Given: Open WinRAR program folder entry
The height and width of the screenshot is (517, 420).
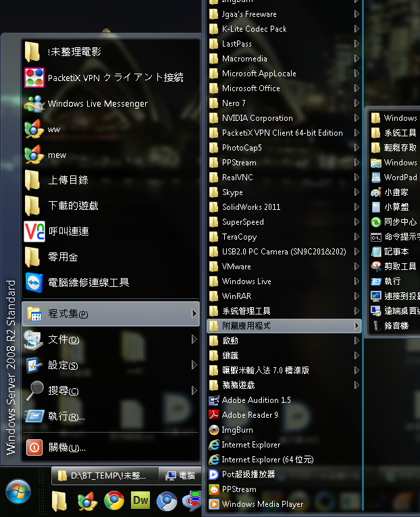Looking at the screenshot, I should 284,296.
